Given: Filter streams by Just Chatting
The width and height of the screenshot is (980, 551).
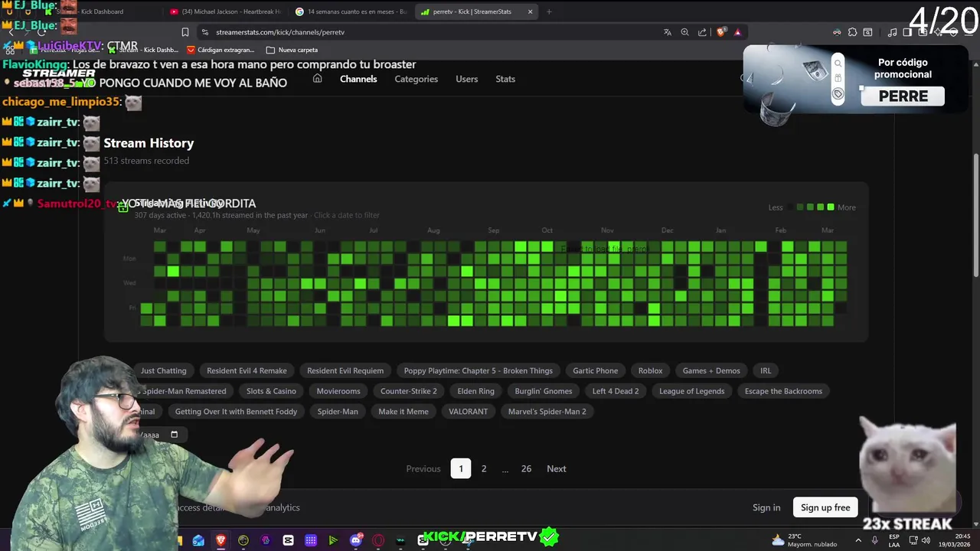Looking at the screenshot, I should [163, 370].
